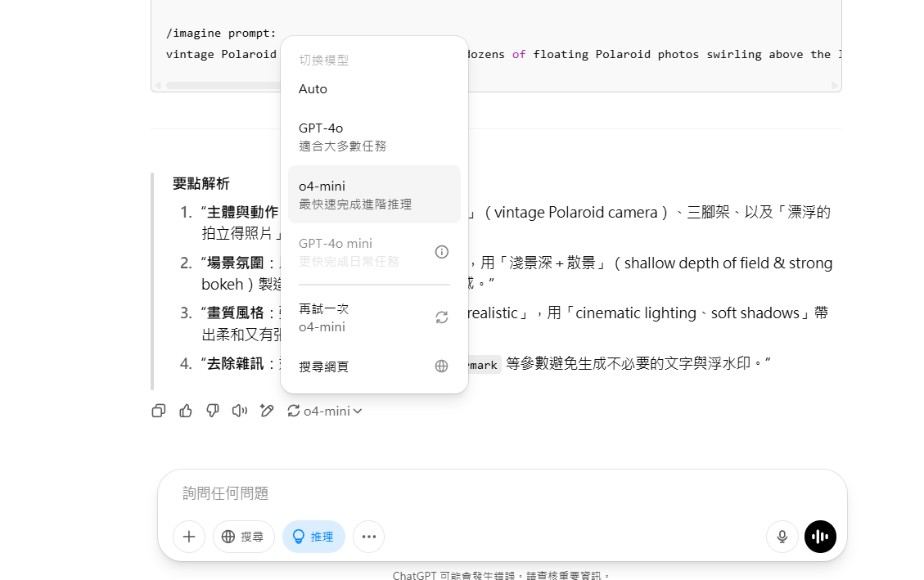Image resolution: width=924 pixels, height=580 pixels.
Task: Choose o4-mini from the model menu
Action: (374, 195)
